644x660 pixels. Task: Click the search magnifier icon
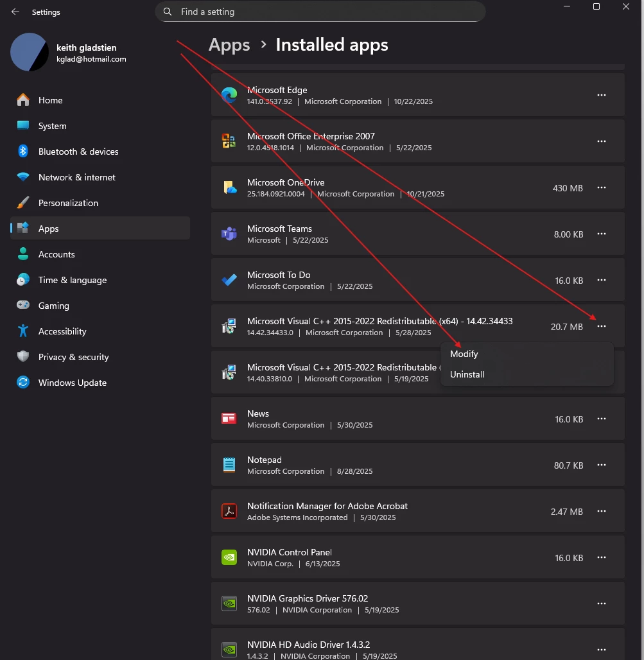coord(168,12)
